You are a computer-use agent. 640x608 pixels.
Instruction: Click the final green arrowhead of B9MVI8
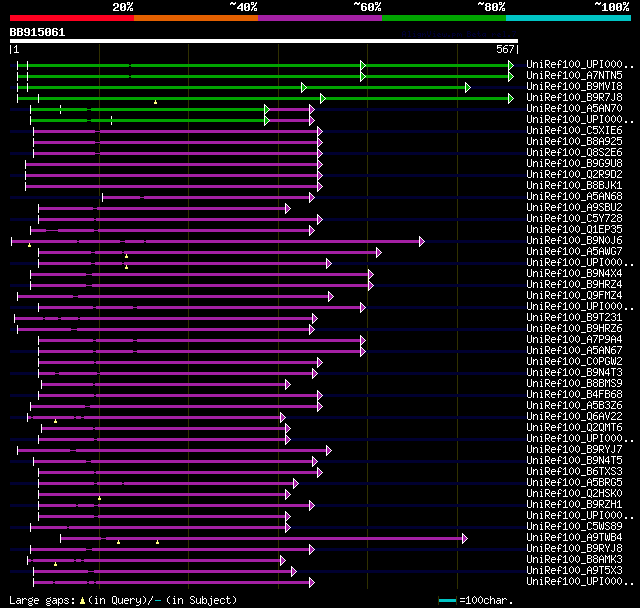(468, 87)
